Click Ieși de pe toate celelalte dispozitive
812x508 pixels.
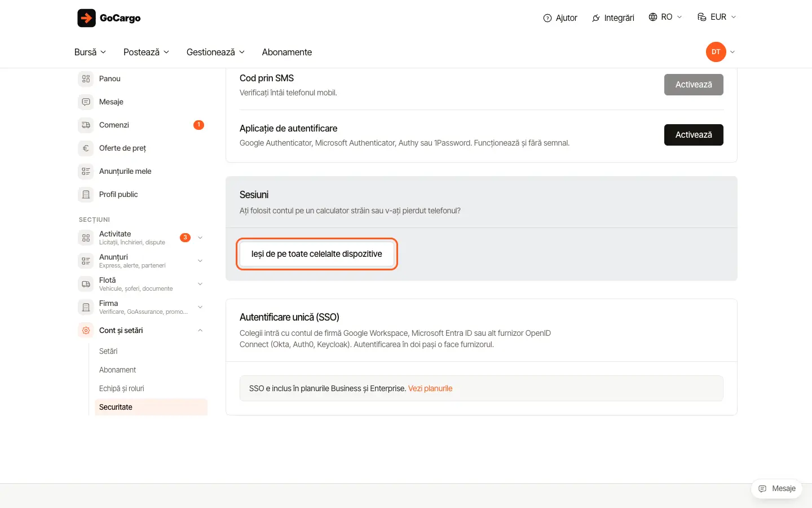pyautogui.click(x=317, y=254)
